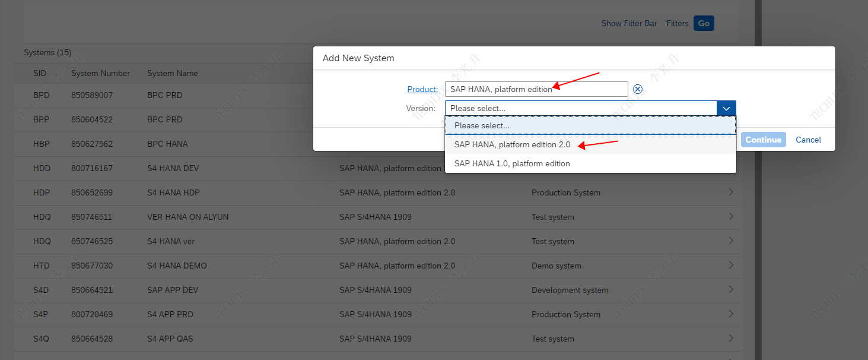868x360 pixels.
Task: Select system name S4 APP PRD
Action: click(170, 314)
